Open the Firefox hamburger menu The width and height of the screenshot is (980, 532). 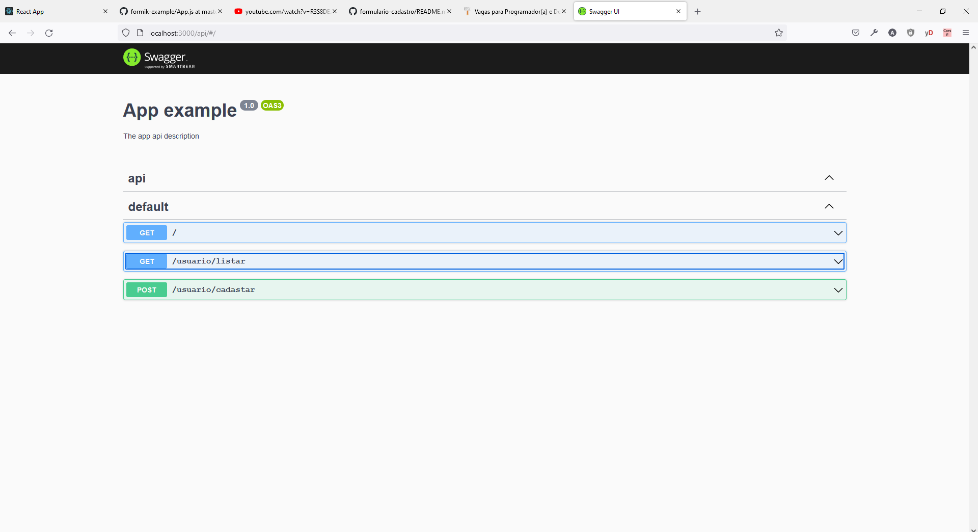pos(966,33)
